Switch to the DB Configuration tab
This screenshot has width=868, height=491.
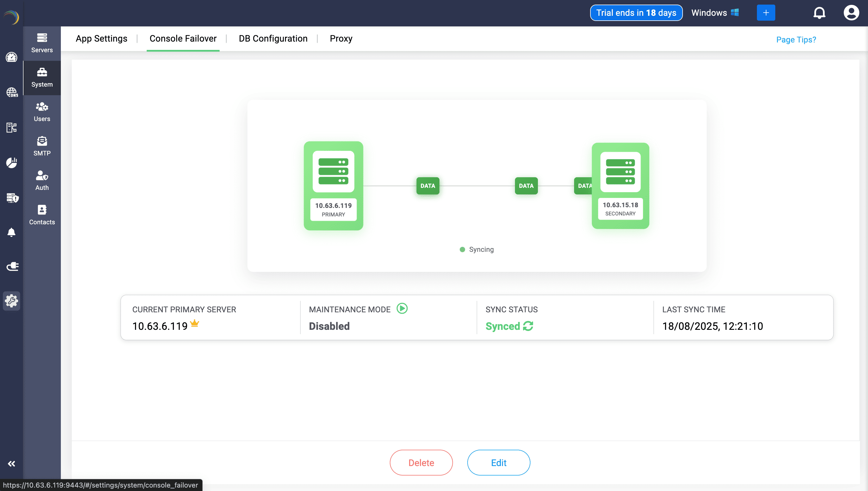pos(273,38)
